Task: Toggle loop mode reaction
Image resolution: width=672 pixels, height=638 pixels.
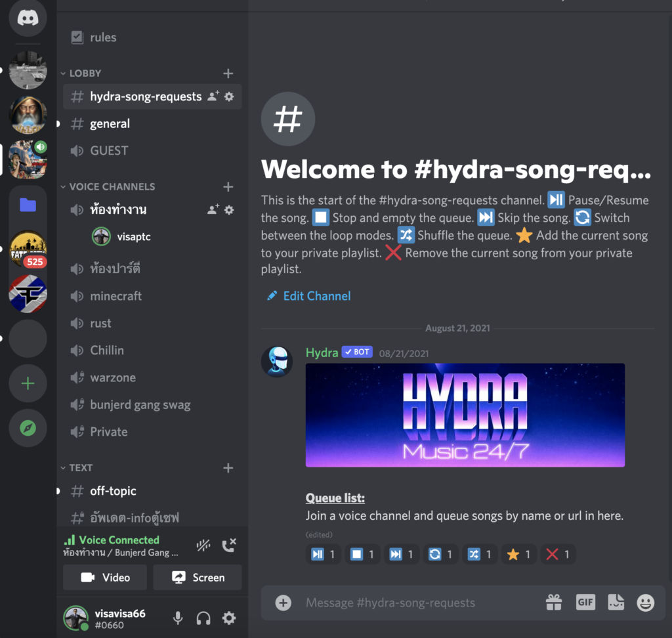Action: pos(441,555)
